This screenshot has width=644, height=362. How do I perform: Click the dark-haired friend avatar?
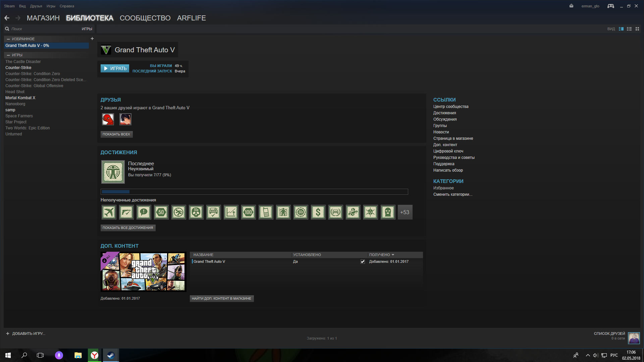(x=125, y=119)
